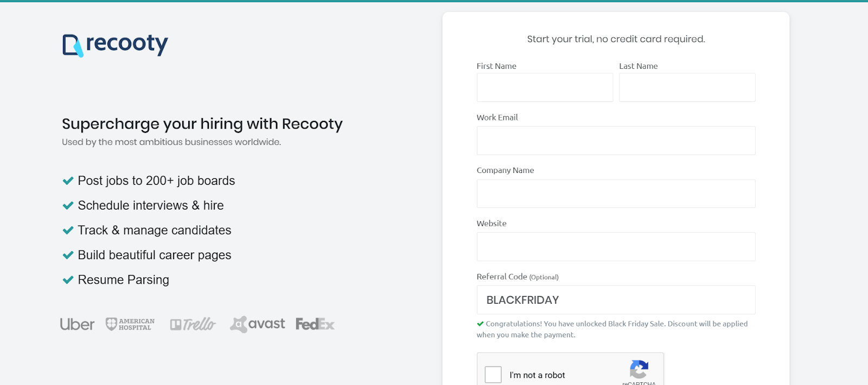Click into the Work Email field
Screen dimensions: 868x385
(x=616, y=140)
